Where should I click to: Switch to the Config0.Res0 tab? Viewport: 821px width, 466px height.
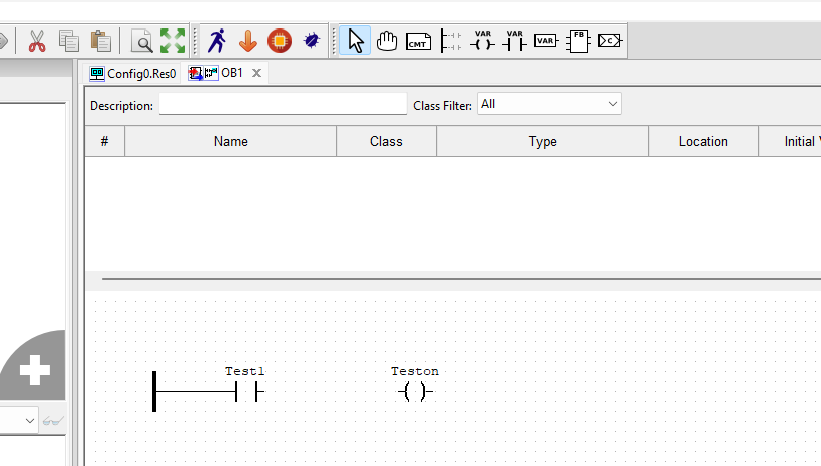tap(133, 73)
